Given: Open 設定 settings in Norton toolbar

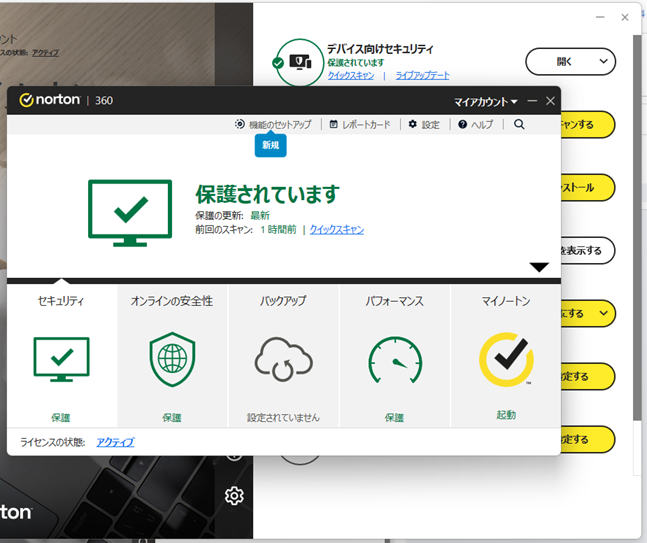Looking at the screenshot, I should click(424, 124).
